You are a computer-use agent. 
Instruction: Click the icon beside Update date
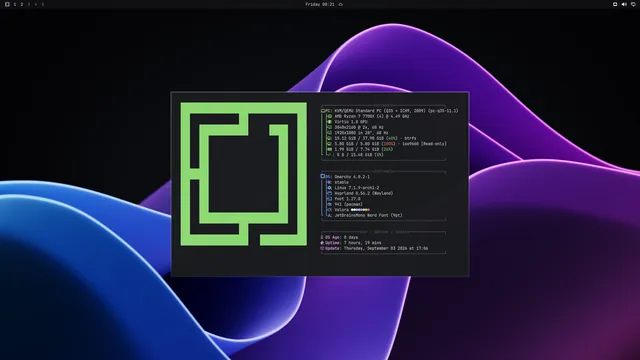(x=322, y=248)
